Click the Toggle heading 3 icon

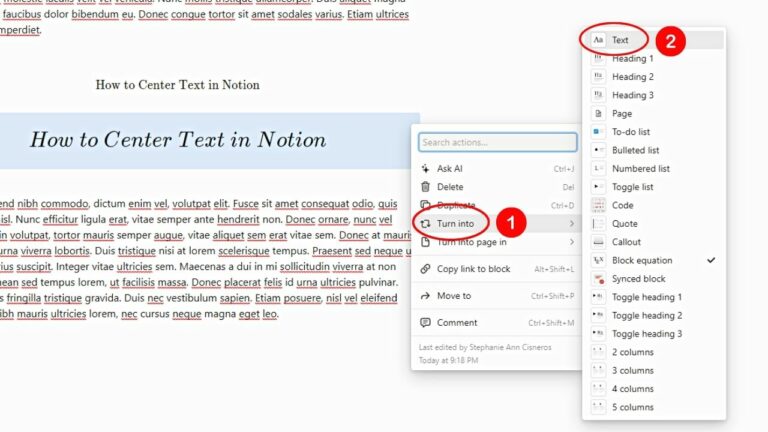point(598,334)
